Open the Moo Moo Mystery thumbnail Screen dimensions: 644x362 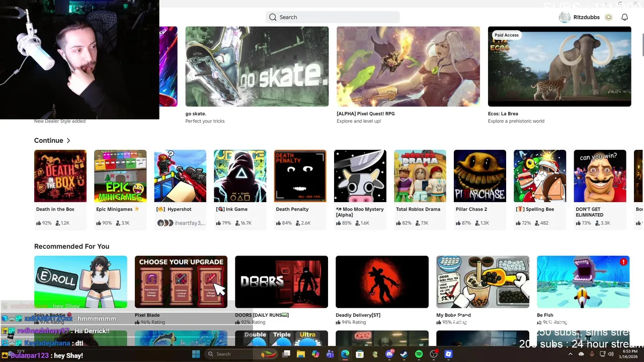[360, 176]
